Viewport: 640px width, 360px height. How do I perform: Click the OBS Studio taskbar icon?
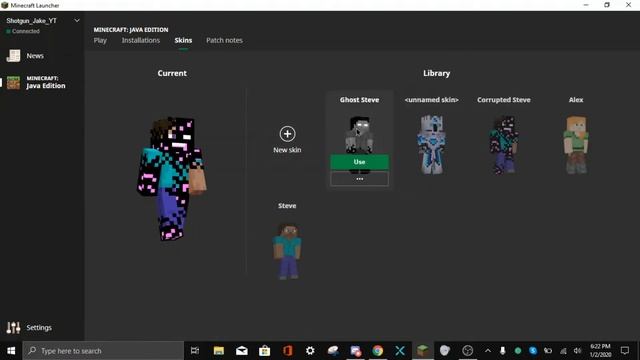(x=468, y=351)
